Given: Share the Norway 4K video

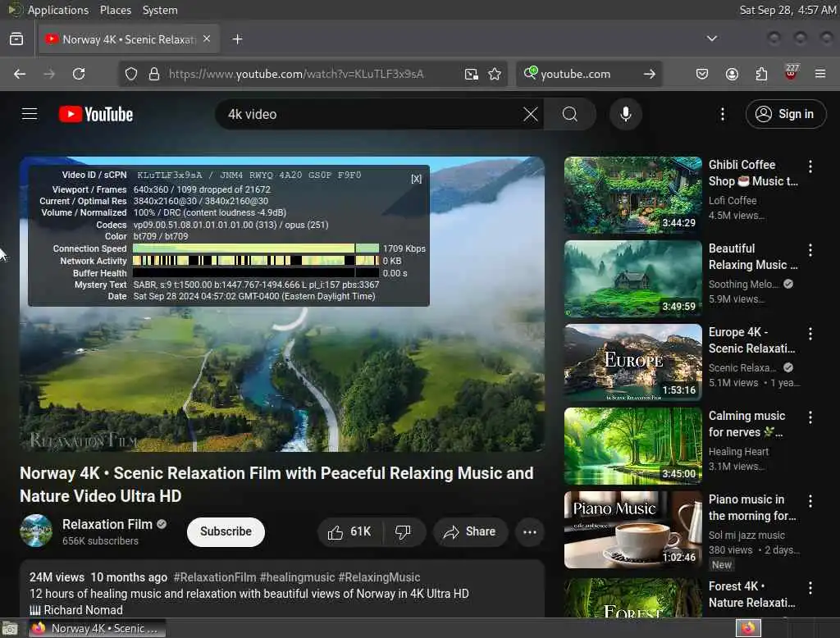Looking at the screenshot, I should (470, 532).
